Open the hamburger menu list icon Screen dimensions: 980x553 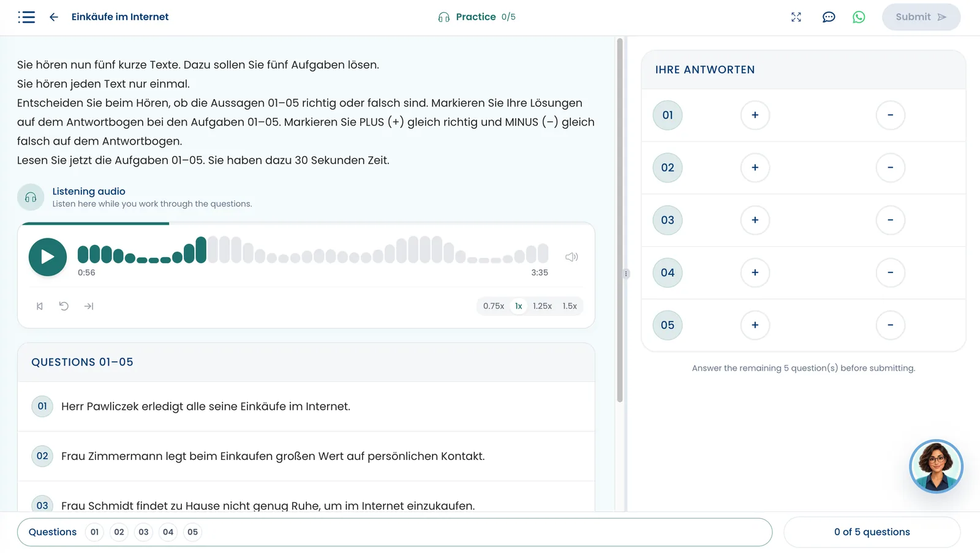click(26, 17)
